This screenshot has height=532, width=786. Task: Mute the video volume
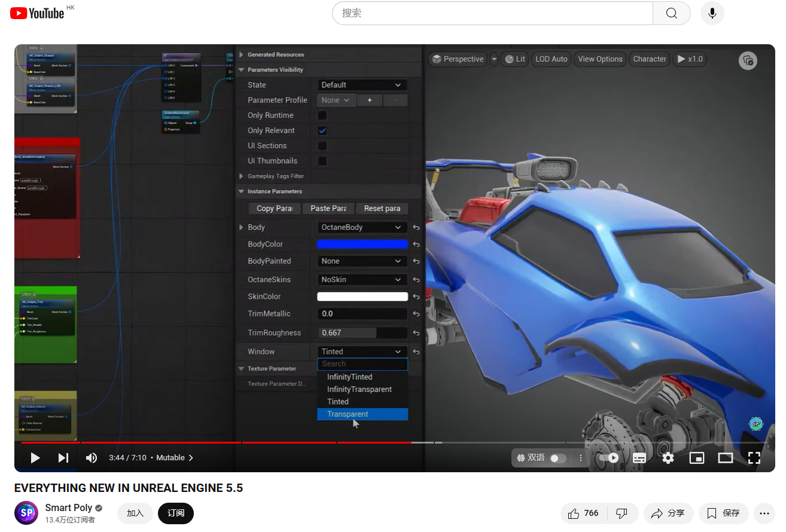(92, 458)
